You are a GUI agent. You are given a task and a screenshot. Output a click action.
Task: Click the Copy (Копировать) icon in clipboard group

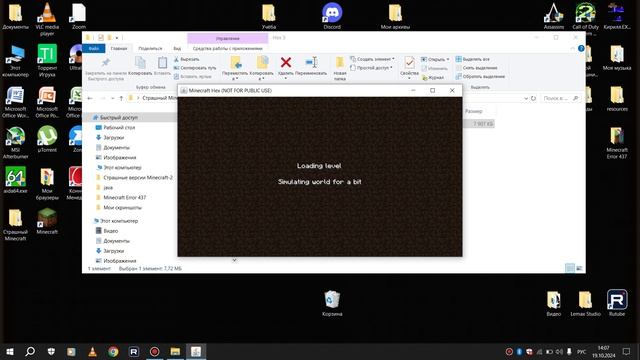(x=140, y=63)
